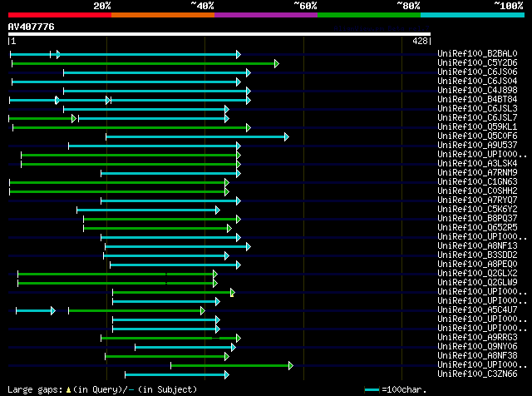This screenshot has height=396, width=532.
Task: Click the cyan alignment bar for C6JS04
Action: [124, 82]
